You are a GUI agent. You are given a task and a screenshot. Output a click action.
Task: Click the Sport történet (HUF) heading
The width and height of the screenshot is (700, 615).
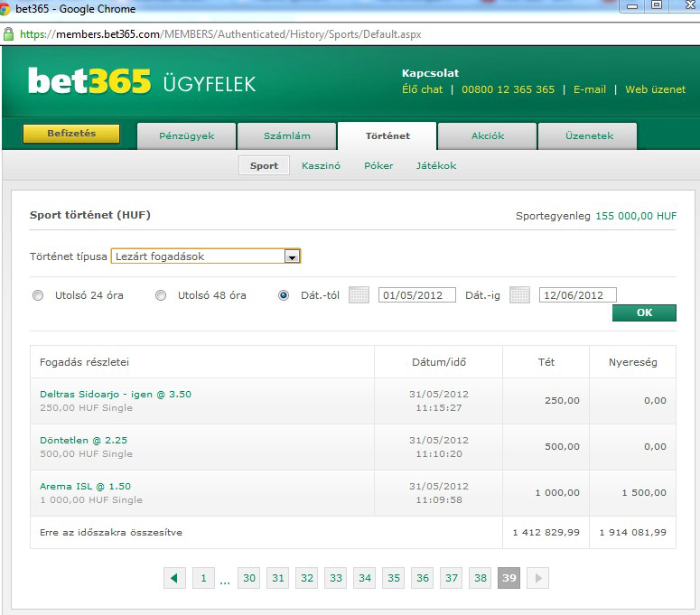[x=90, y=215]
